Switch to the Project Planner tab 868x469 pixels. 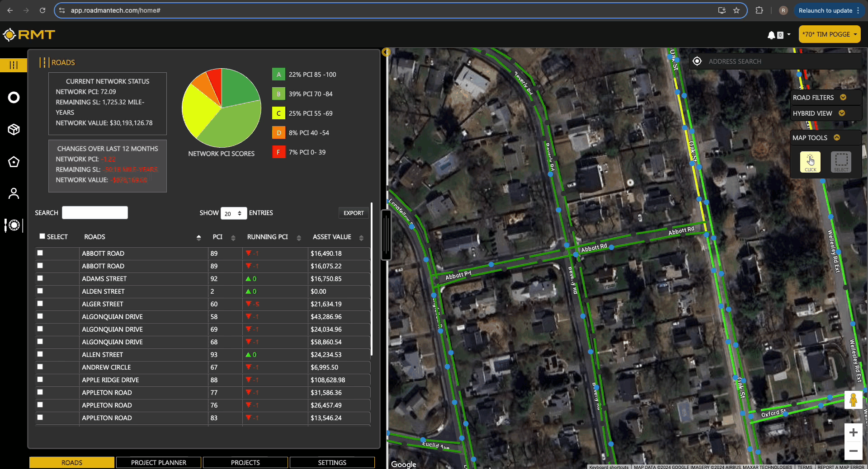tap(158, 462)
